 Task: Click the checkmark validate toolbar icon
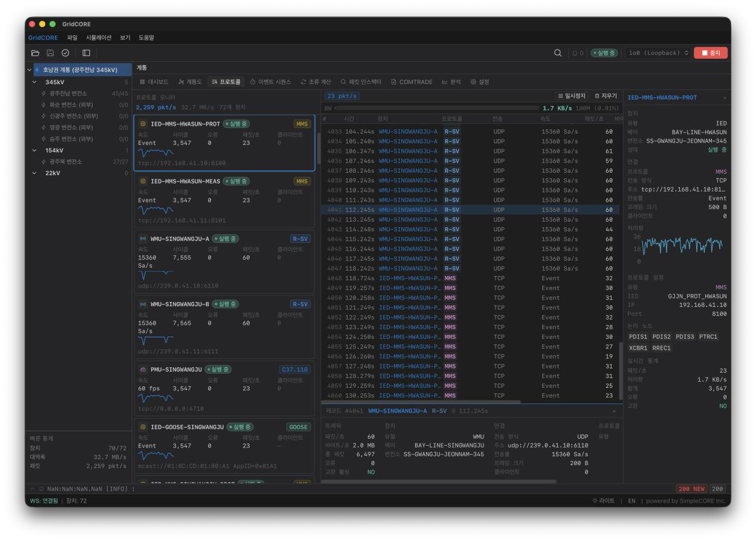[x=65, y=53]
